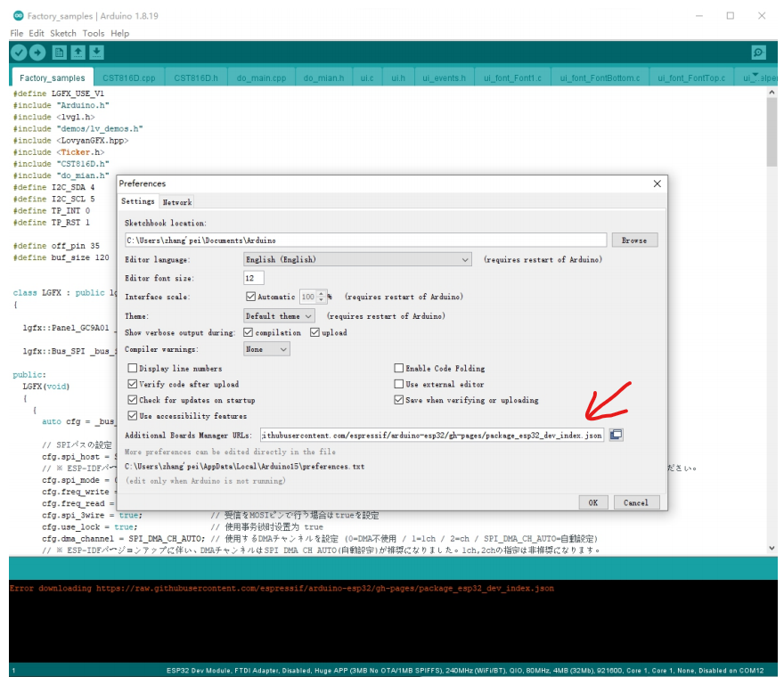Switch to the CST816D.cpp tab

coord(129,78)
